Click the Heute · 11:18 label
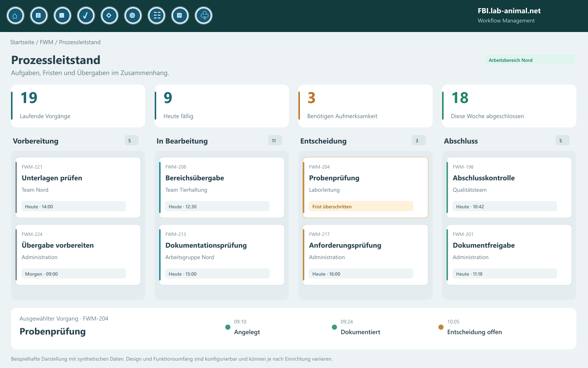This screenshot has width=588, height=368. (x=505, y=274)
